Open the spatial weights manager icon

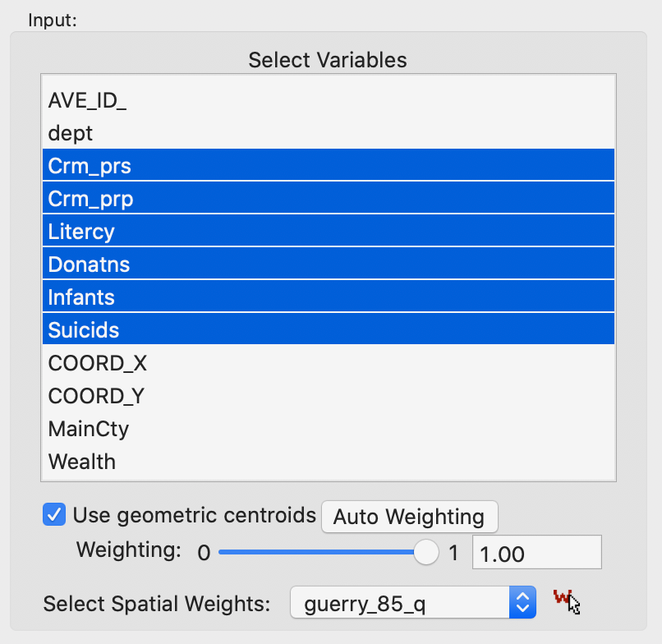pos(564,602)
